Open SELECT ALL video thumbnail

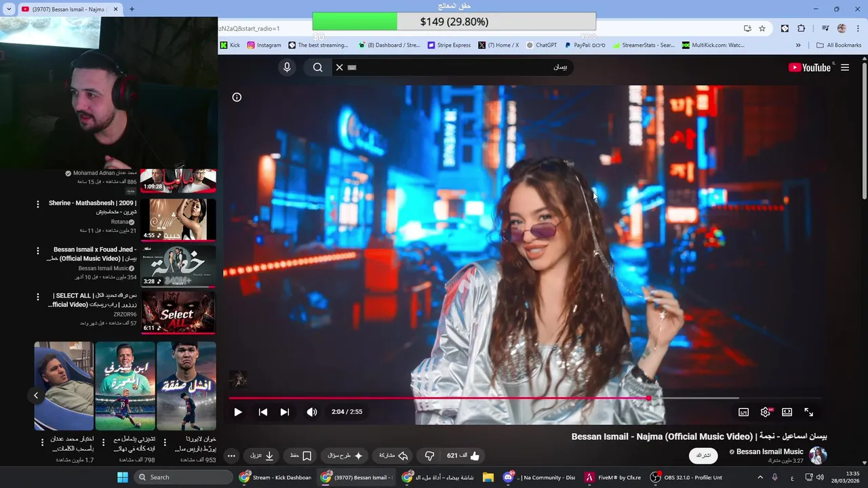point(178,312)
